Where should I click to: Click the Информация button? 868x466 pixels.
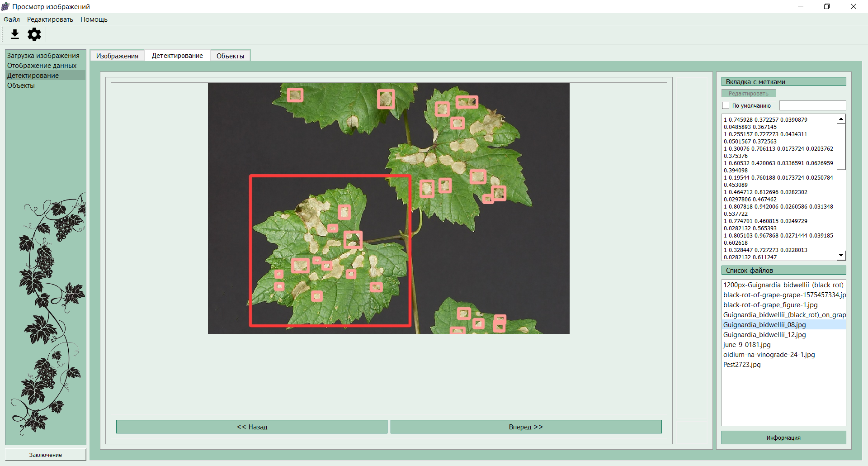click(783, 437)
